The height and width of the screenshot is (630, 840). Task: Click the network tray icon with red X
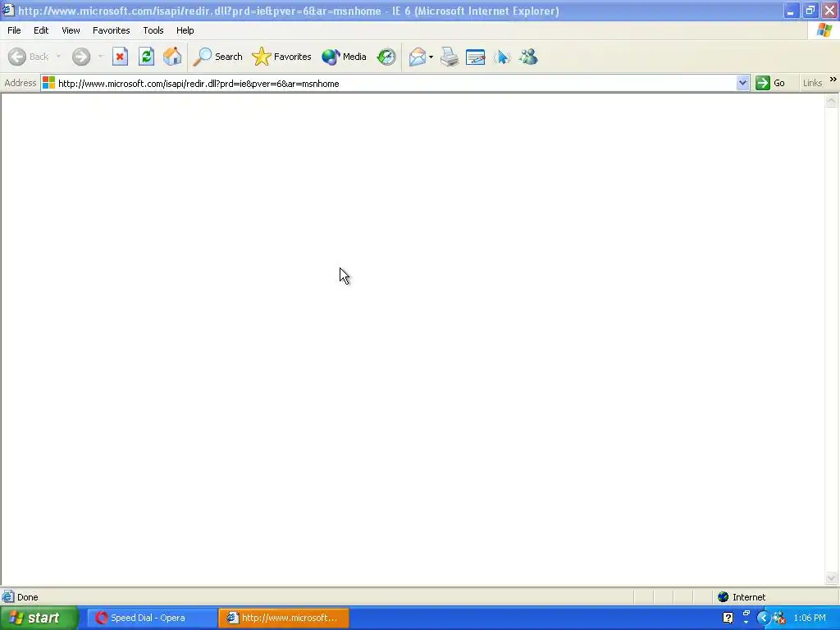coord(779,619)
